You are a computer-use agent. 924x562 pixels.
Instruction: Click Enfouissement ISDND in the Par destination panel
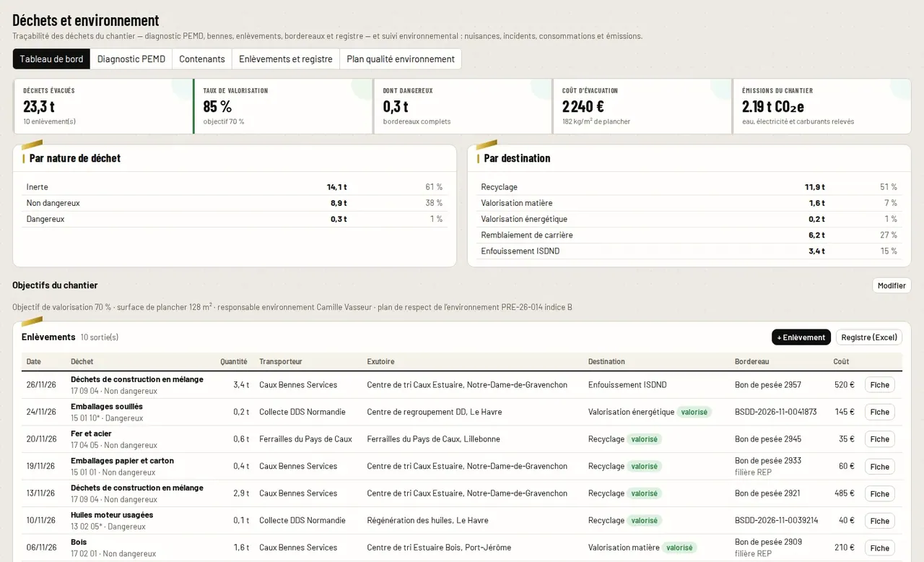[x=689, y=251]
